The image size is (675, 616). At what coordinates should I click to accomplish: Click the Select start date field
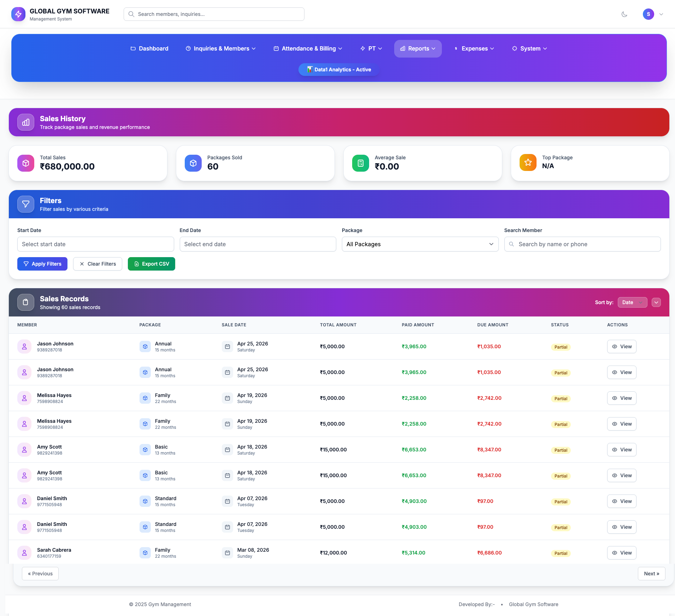point(95,244)
